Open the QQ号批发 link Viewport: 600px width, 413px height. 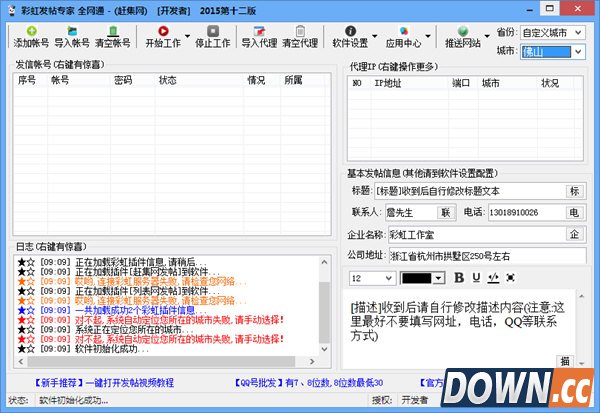coord(308,382)
